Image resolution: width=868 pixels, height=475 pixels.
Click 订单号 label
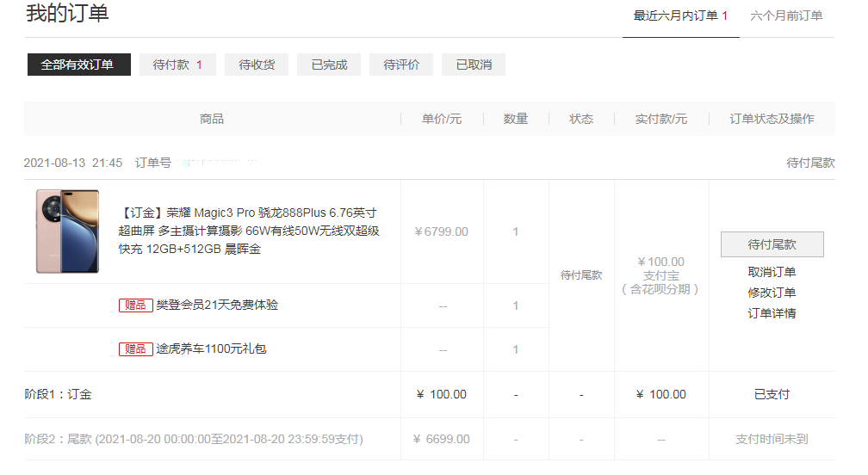[x=152, y=163]
